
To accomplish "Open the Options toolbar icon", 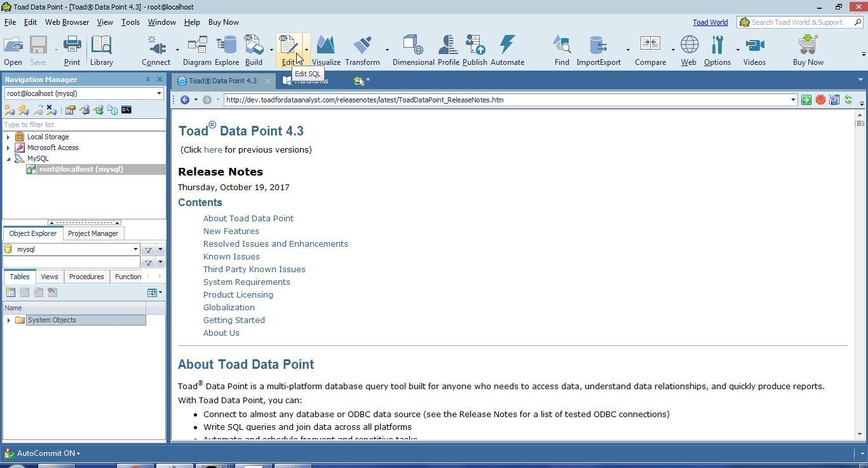I will coord(717,50).
